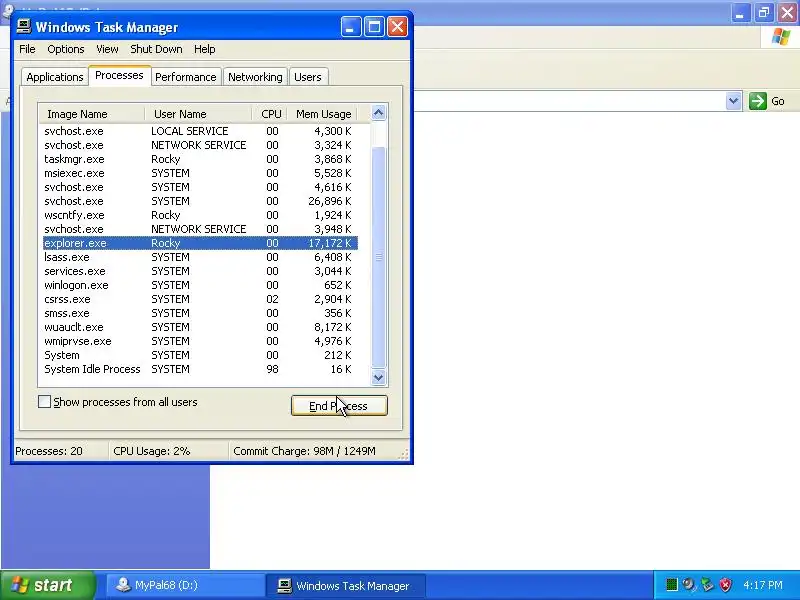Select the services.exe process
Image resolution: width=800 pixels, height=600 pixels.
pyautogui.click(x=200, y=271)
